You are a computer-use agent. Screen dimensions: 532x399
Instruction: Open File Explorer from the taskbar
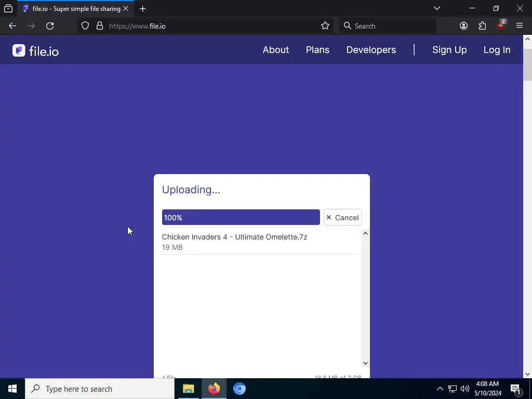[188, 389]
